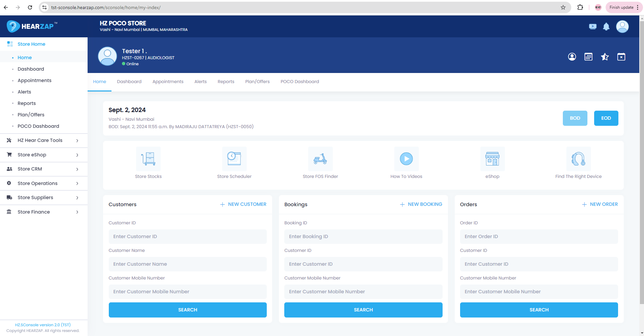Expand HZ Hear Care Tools menu
Image resolution: width=644 pixels, height=336 pixels.
pyautogui.click(x=44, y=140)
